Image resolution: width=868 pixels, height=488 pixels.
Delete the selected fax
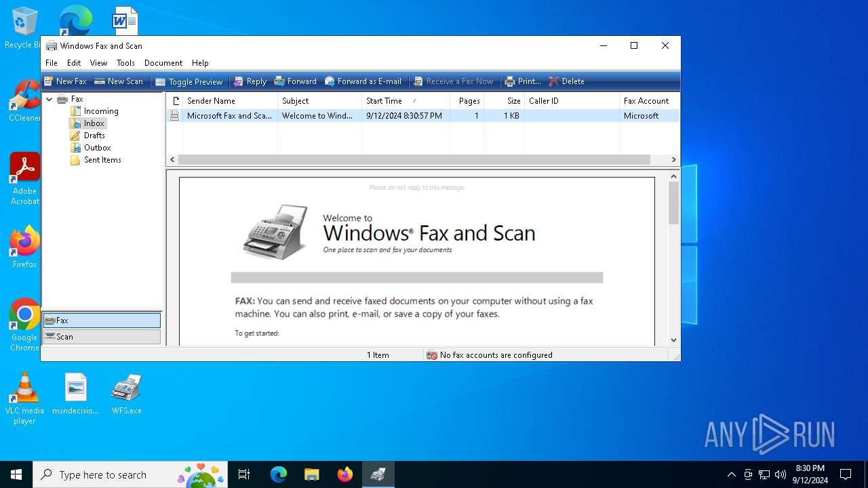pyautogui.click(x=566, y=81)
